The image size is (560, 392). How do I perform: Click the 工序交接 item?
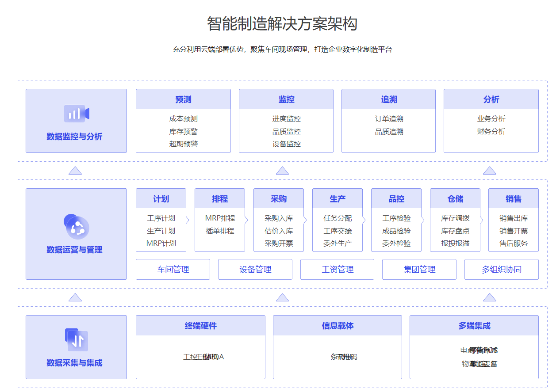(x=338, y=231)
